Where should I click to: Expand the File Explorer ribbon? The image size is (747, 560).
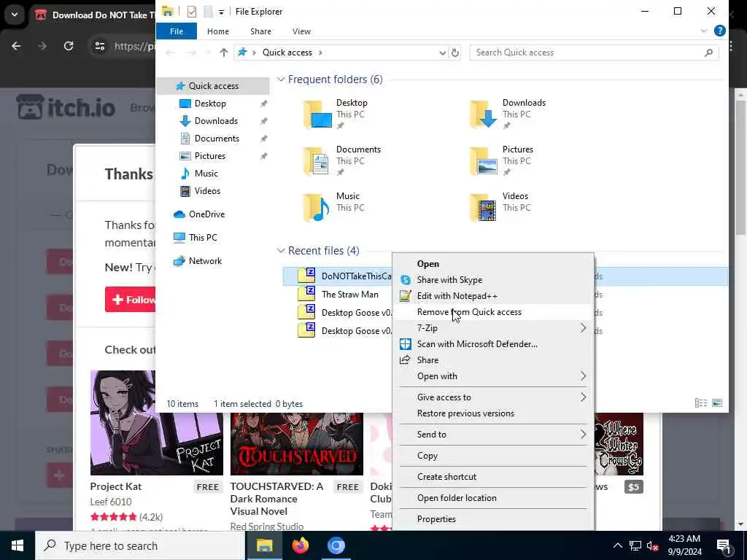click(x=704, y=31)
